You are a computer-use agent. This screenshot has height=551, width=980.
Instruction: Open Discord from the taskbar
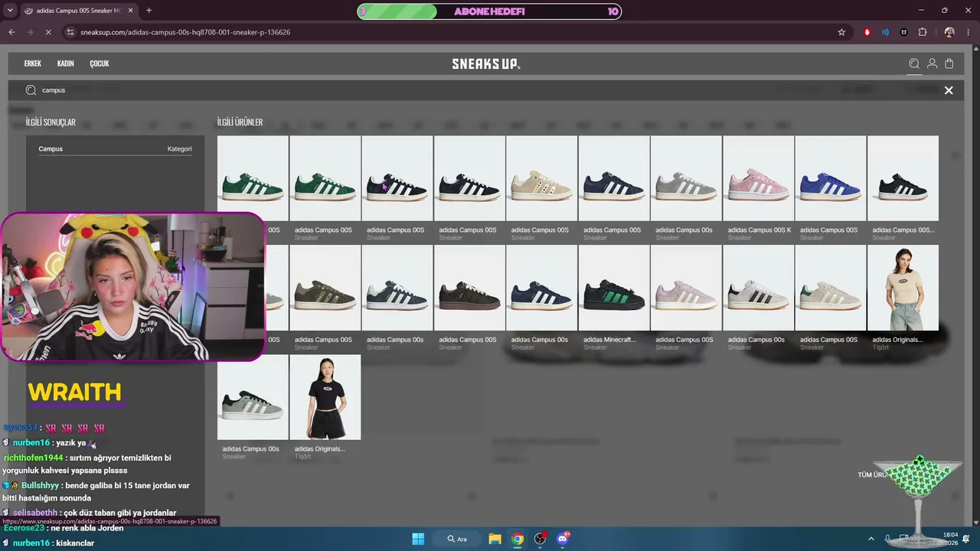pos(563,539)
